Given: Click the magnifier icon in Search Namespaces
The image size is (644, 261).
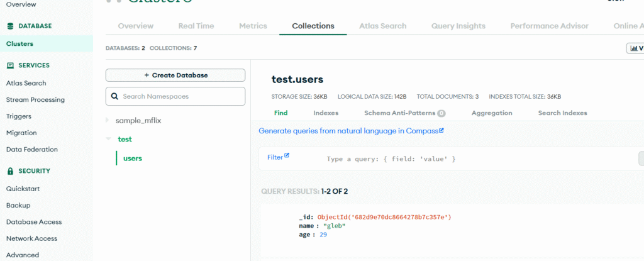Looking at the screenshot, I should (x=114, y=97).
